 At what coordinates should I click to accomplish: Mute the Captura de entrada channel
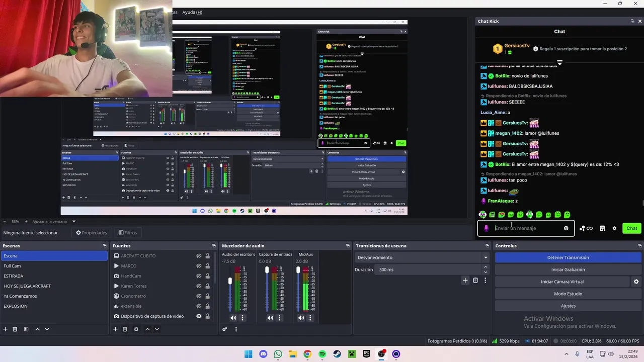click(270, 318)
